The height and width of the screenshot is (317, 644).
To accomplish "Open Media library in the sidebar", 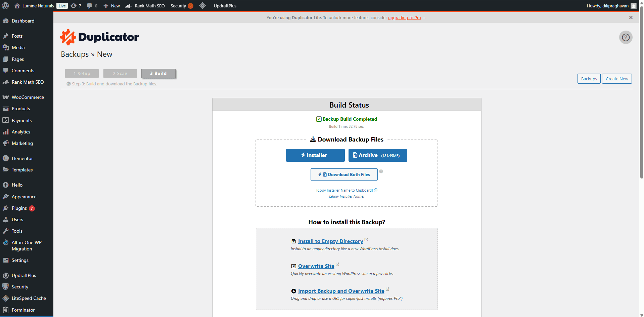I will point(27,47).
